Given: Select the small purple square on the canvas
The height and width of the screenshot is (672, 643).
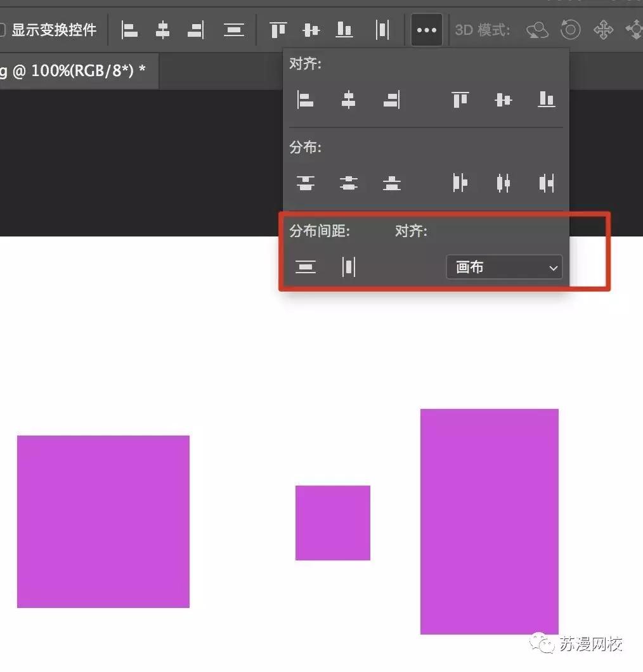Looking at the screenshot, I should [332, 522].
